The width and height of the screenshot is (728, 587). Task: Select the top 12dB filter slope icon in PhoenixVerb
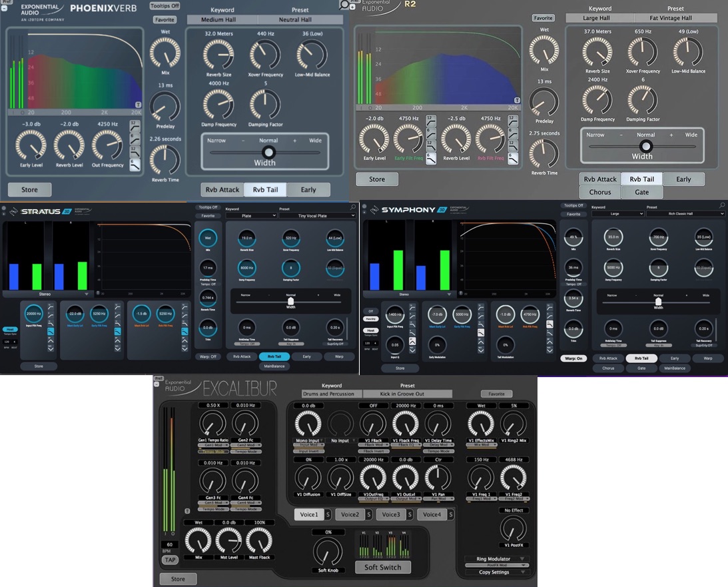pos(135,126)
